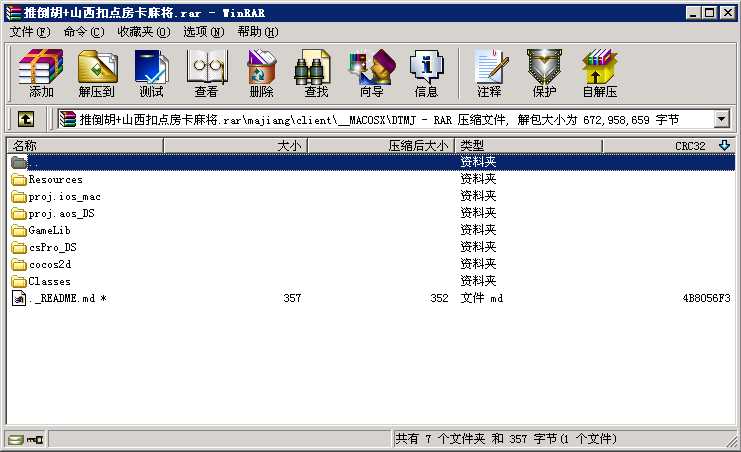
Task: Click the proj.ios_mac folder icon
Action: 19,197
